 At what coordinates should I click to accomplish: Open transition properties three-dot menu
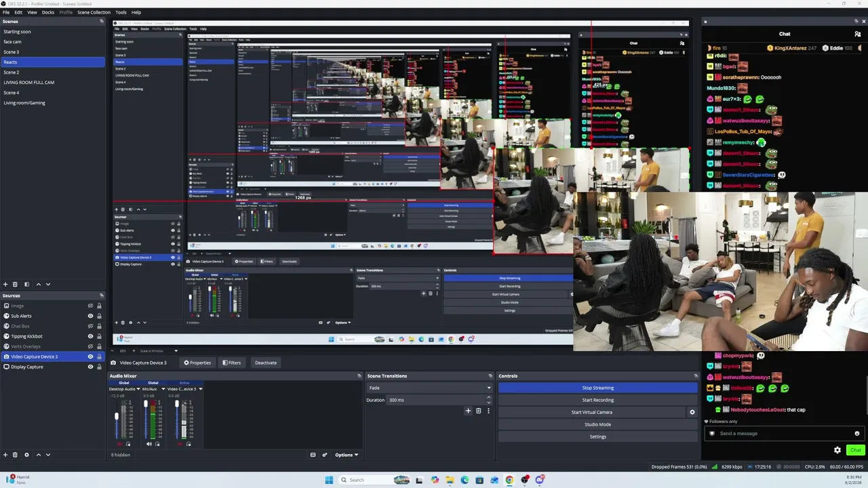click(488, 411)
